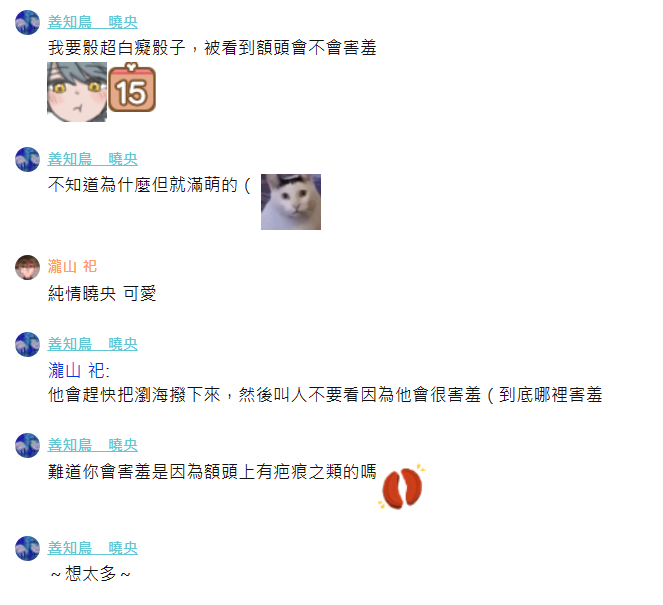
Task: Click the avatar beside 難道你會害羞 message
Action: point(27,445)
